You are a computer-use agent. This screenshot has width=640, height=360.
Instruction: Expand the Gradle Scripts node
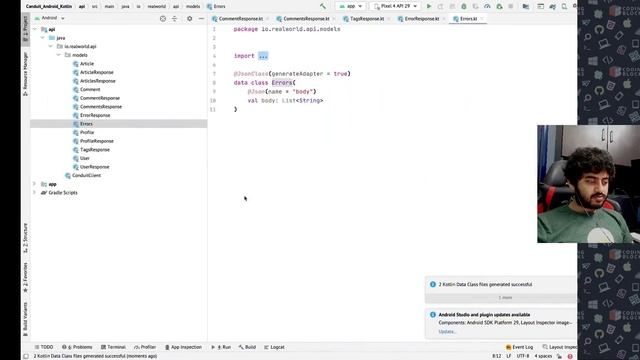point(35,193)
